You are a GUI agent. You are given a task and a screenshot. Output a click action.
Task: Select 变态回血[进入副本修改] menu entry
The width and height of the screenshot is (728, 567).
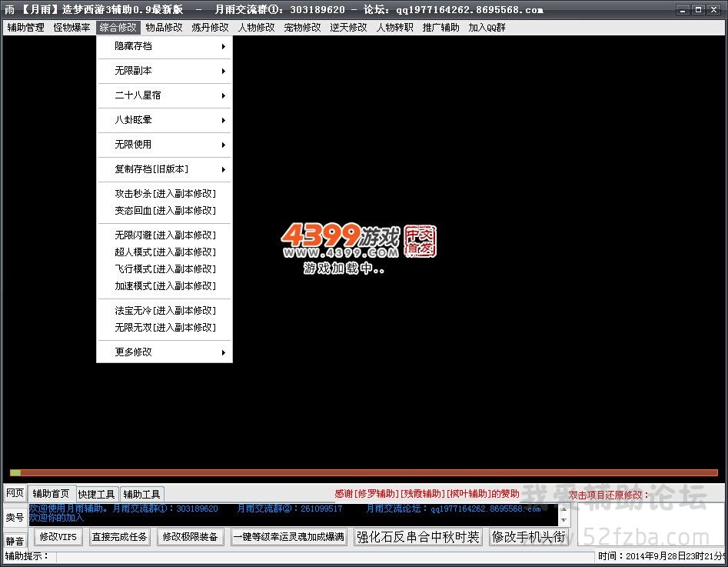[x=165, y=211]
